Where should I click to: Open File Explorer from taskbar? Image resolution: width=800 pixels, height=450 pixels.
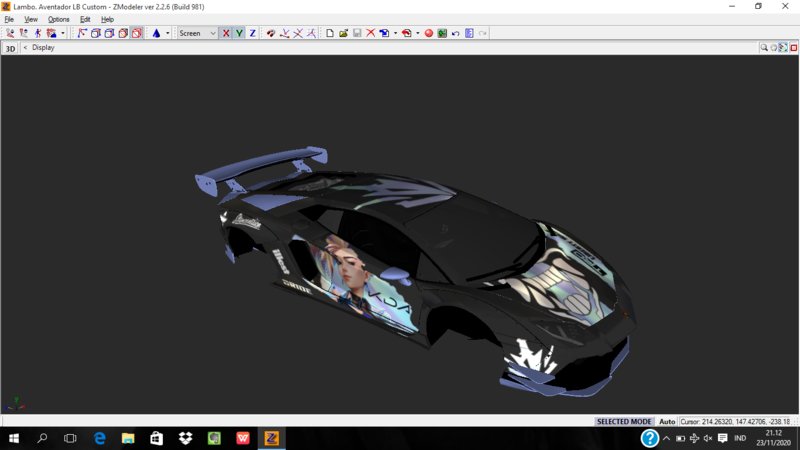(x=128, y=438)
